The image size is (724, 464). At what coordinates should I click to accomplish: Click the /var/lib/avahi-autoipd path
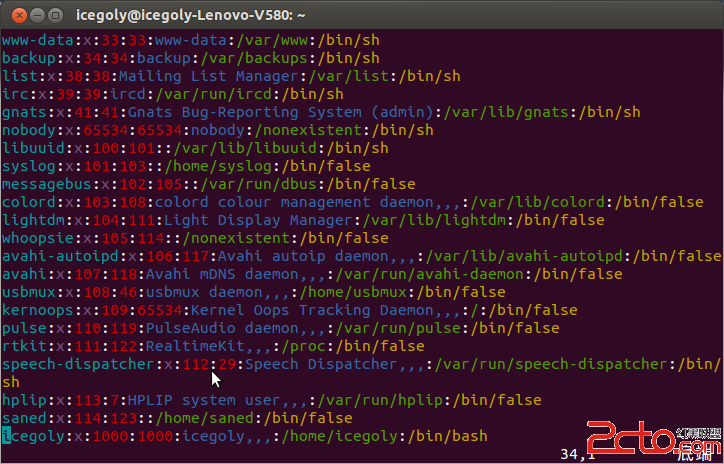click(525, 256)
